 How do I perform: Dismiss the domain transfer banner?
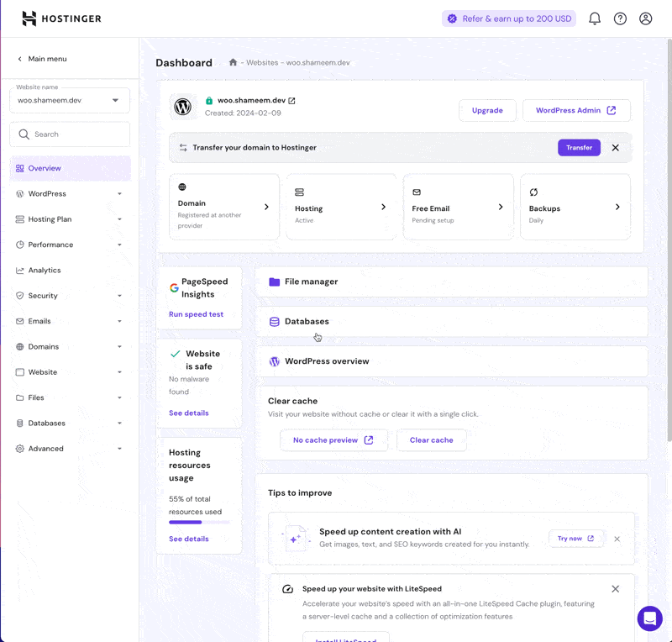(615, 148)
